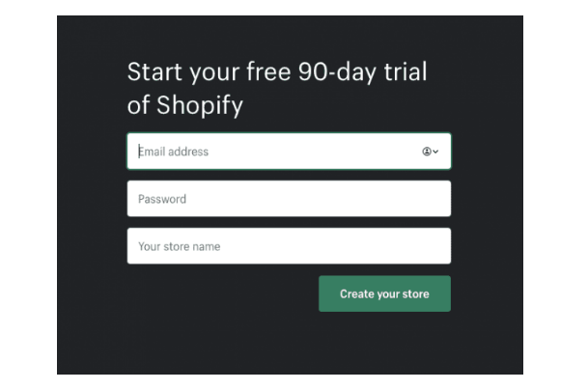Click the Email address placeholder text
This screenshot has width=588, height=390.
tap(174, 152)
